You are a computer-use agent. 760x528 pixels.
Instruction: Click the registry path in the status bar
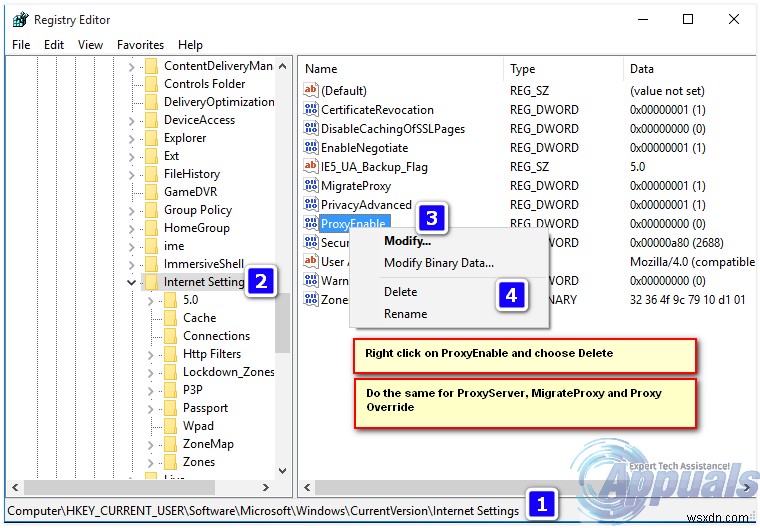[263, 511]
